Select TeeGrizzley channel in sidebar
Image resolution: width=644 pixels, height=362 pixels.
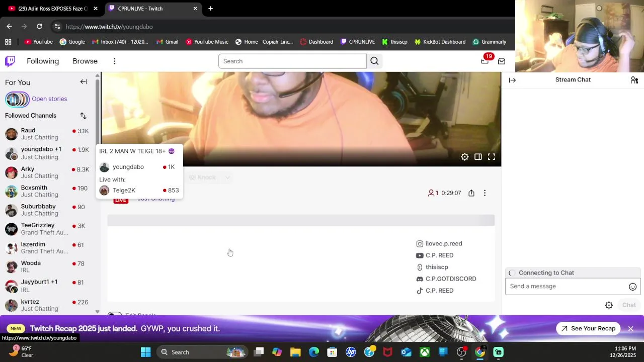(x=47, y=229)
